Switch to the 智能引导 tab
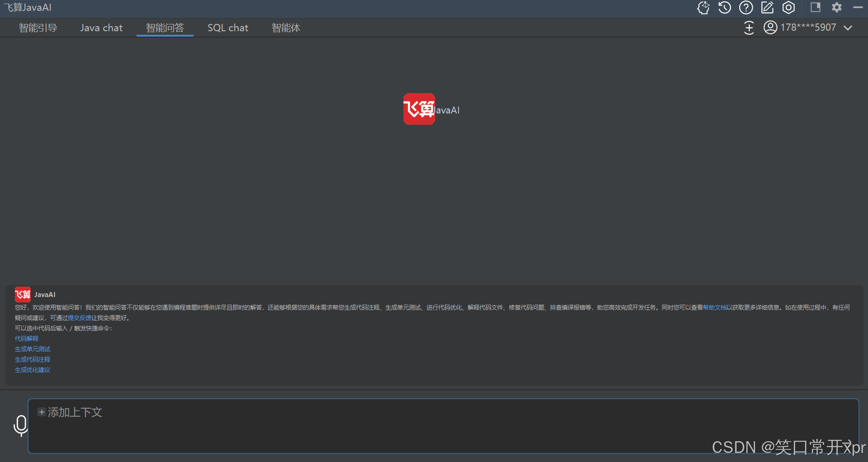The height and width of the screenshot is (462, 868). coord(38,28)
